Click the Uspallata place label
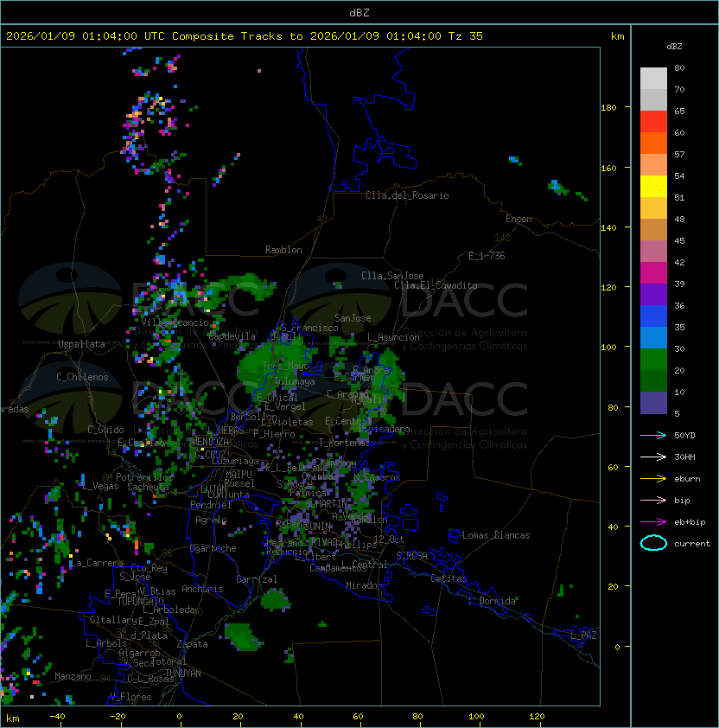 coord(81,344)
